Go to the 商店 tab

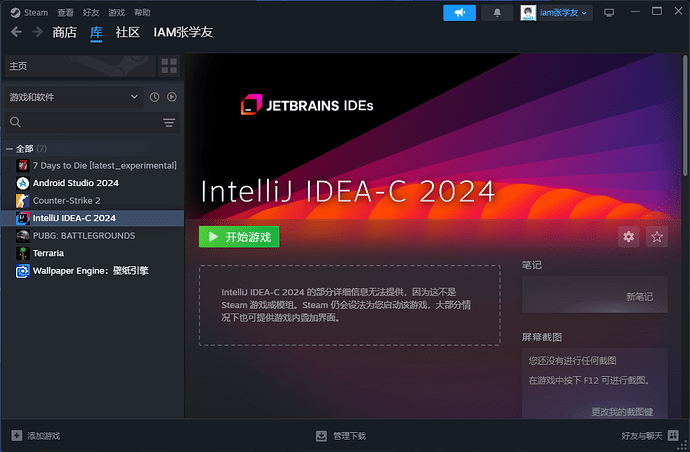pos(64,32)
